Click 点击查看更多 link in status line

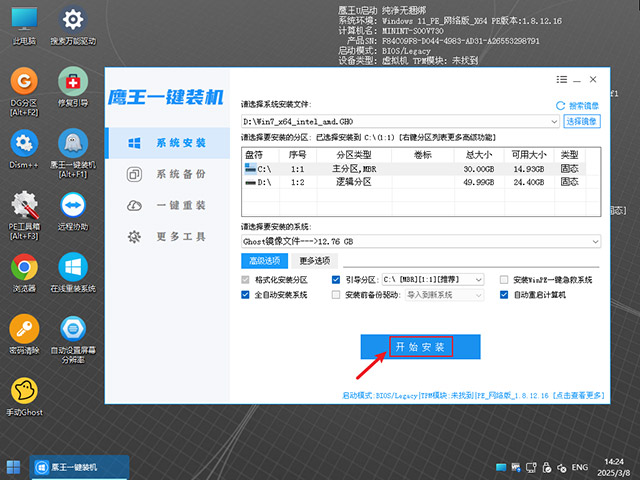coord(578,396)
